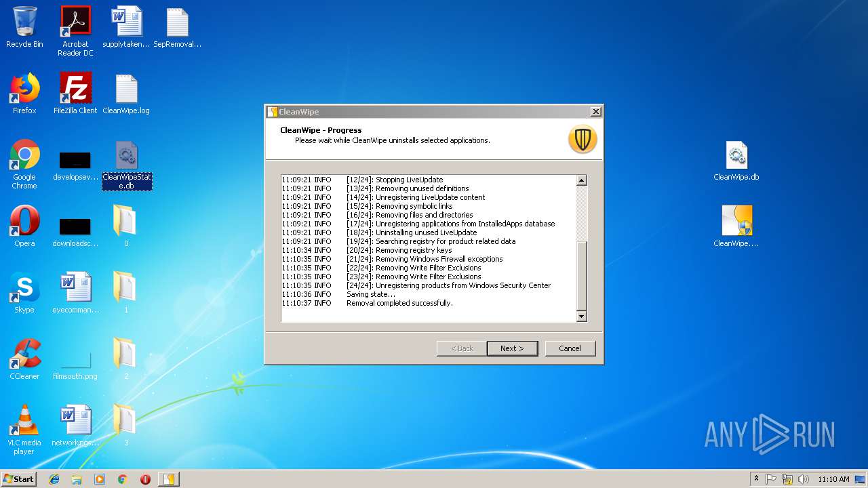The width and height of the screenshot is (868, 488).
Task: Open the volume speaker tray icon
Action: pyautogui.click(x=803, y=479)
